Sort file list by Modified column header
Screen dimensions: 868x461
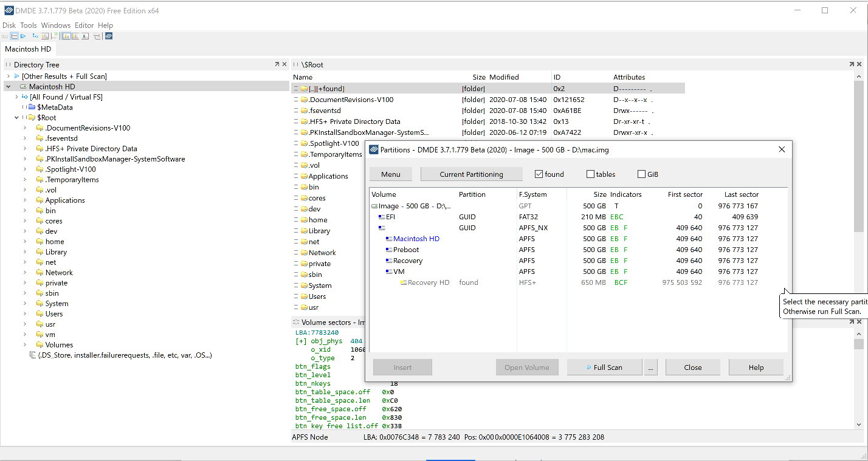click(504, 77)
